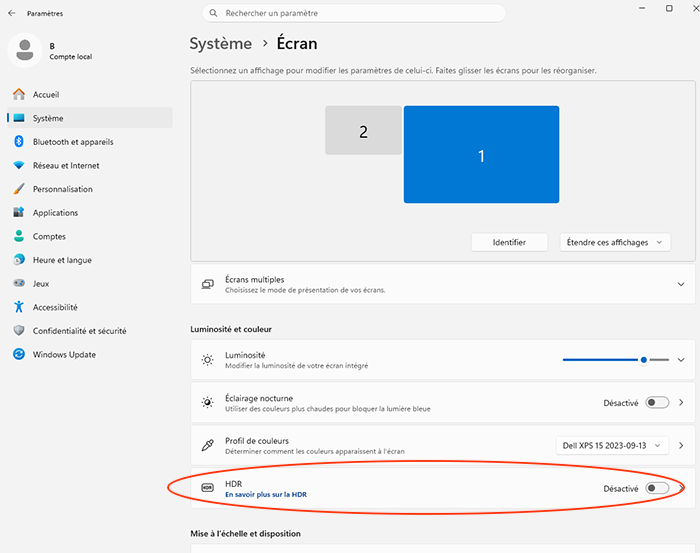Open the Dell XPS 15 color profile dropdown
700x553 pixels.
(x=612, y=445)
